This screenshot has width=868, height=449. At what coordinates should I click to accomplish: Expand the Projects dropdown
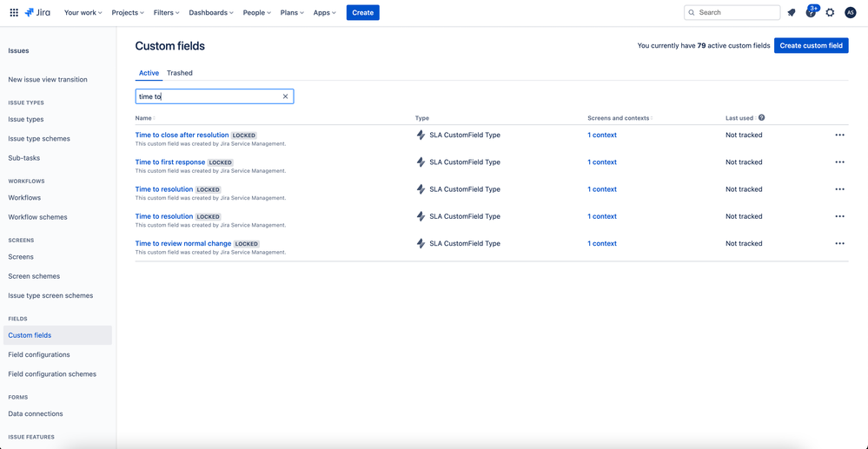tap(128, 12)
